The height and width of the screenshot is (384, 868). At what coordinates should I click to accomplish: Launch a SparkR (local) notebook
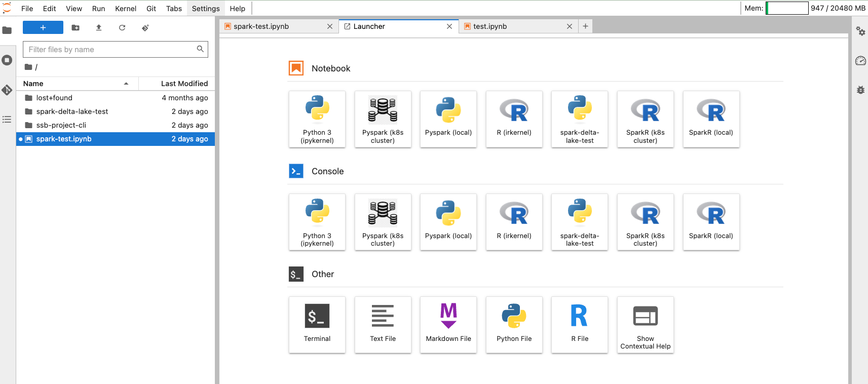point(711,120)
